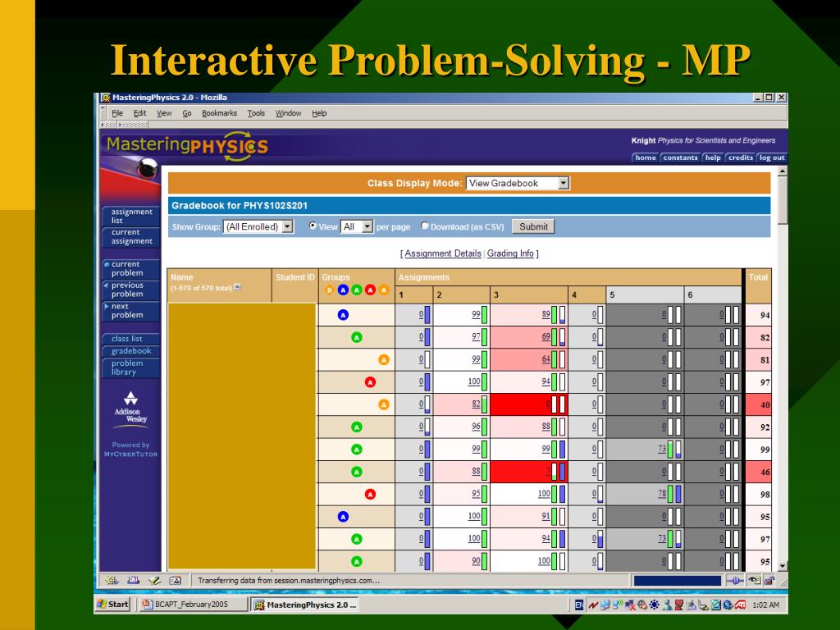Click score 82 in assignment 2 column
Screen dimensions: 840x630
click(476, 404)
